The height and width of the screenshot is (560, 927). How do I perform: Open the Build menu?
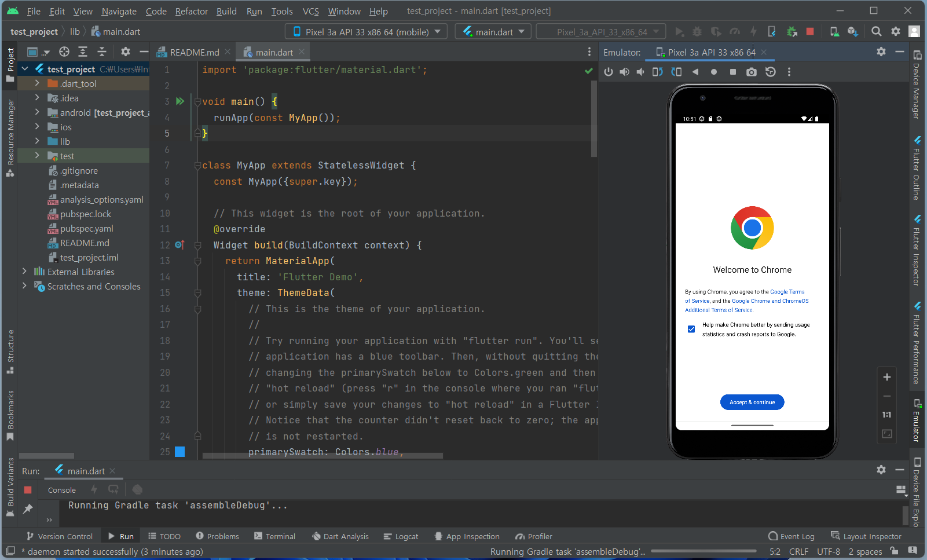(226, 11)
